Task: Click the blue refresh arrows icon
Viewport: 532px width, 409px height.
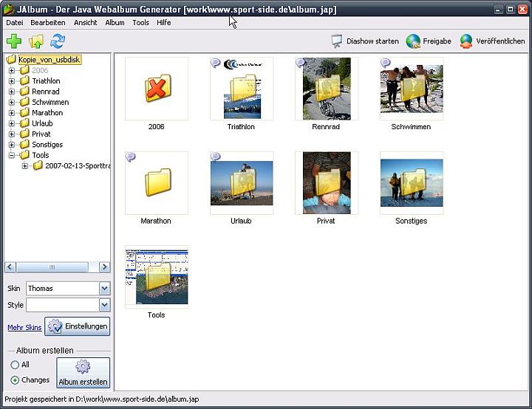Action: tap(58, 41)
